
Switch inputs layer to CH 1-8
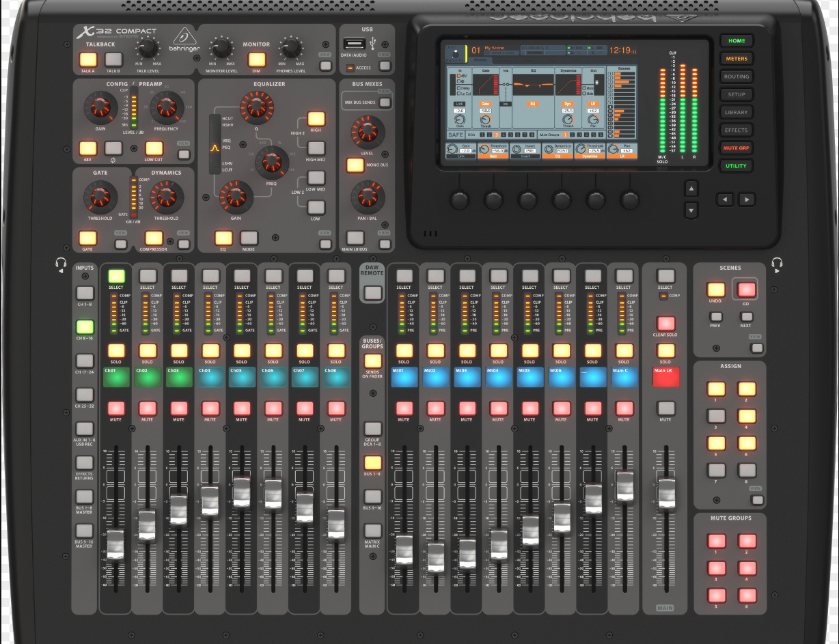[84, 294]
